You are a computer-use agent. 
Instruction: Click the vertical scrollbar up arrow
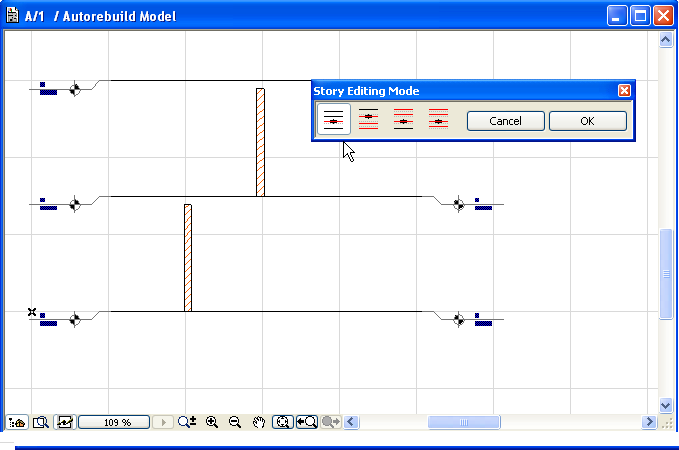666,40
